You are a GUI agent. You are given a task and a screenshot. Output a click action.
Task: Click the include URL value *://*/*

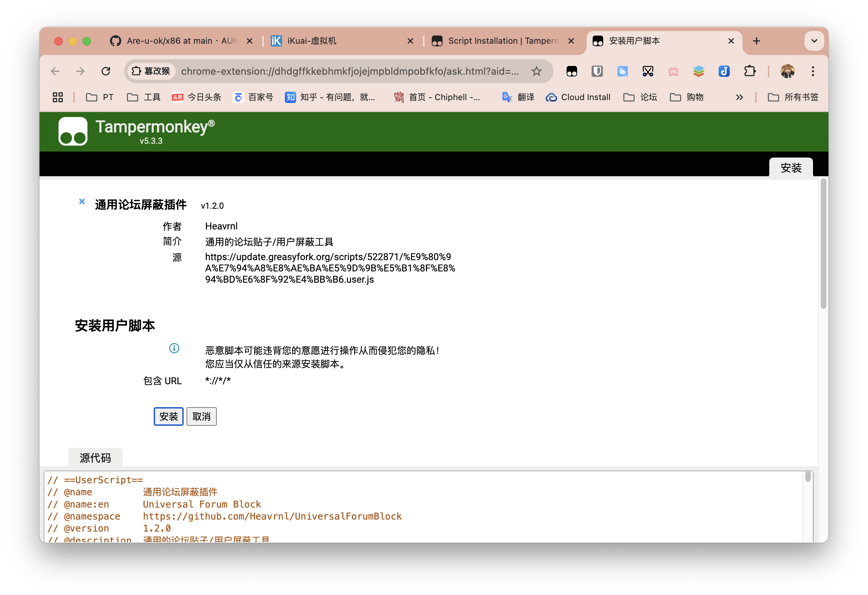click(x=218, y=381)
